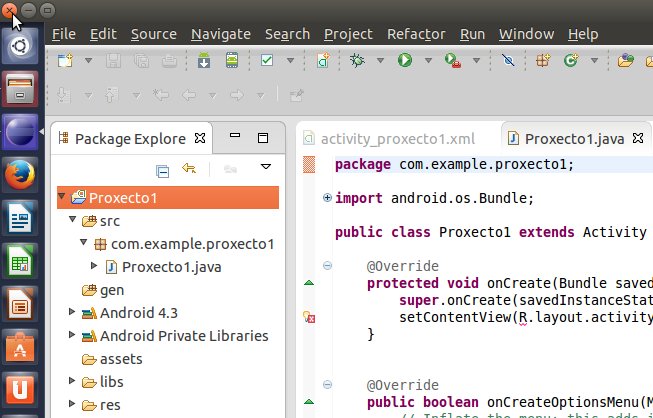Click the Open Type folder icon
The height and width of the screenshot is (418, 653).
pos(626,61)
